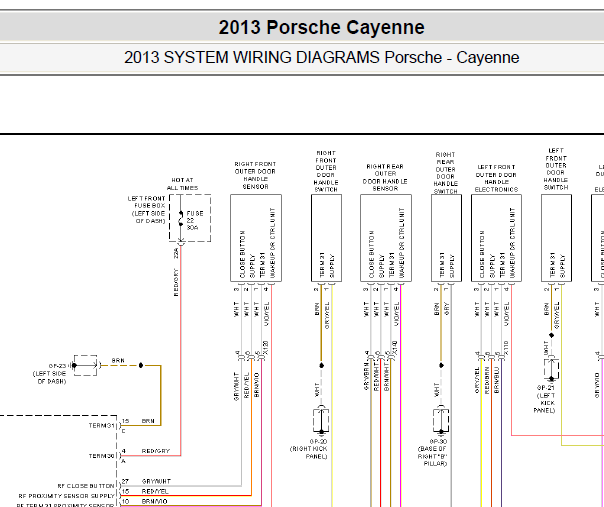
Task: Select the "RIGHT REAR OUTER DOOR HANDLE SWITCH" heading
Action: coord(446,173)
